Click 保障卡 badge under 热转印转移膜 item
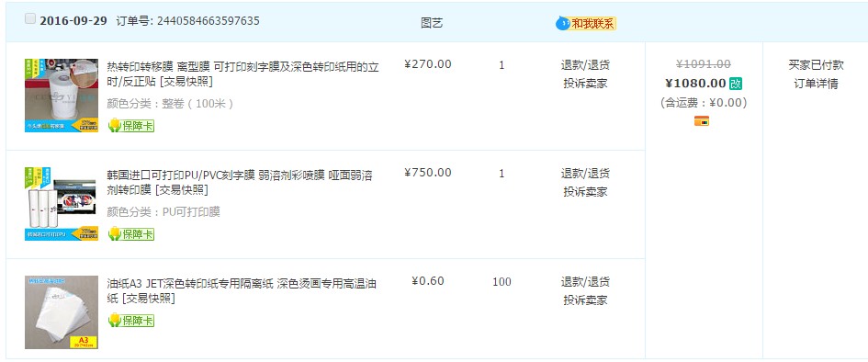 point(131,126)
